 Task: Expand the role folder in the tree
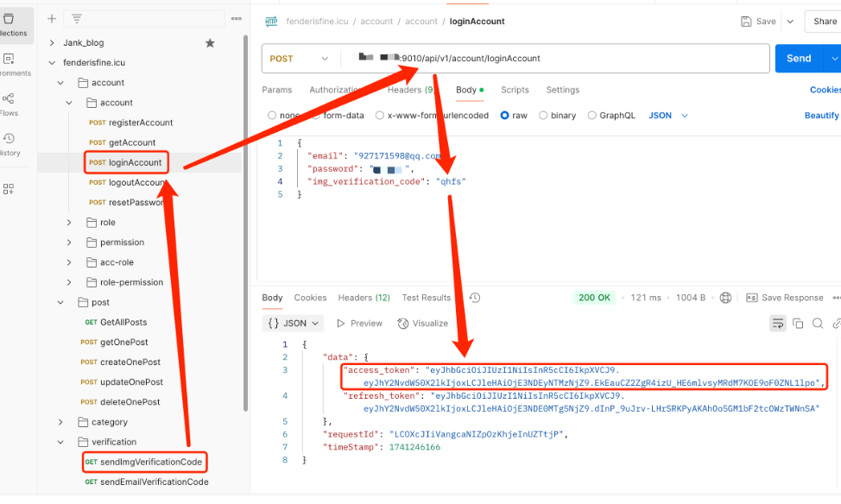click(69, 223)
